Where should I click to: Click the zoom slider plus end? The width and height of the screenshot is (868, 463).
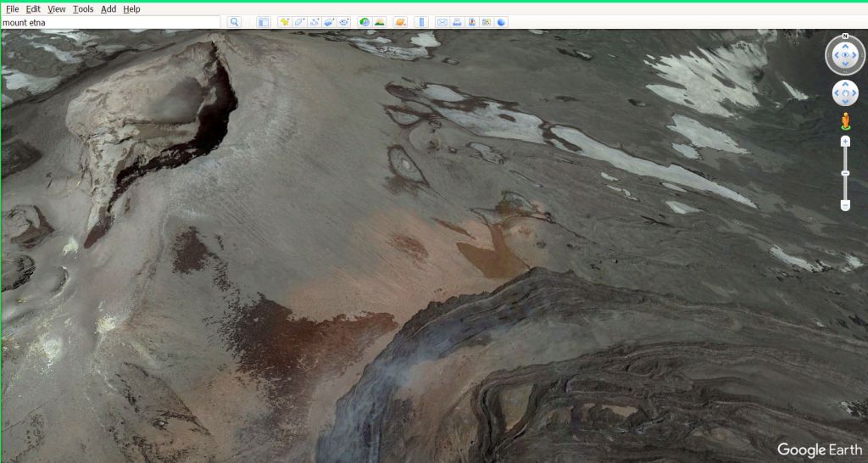point(845,141)
